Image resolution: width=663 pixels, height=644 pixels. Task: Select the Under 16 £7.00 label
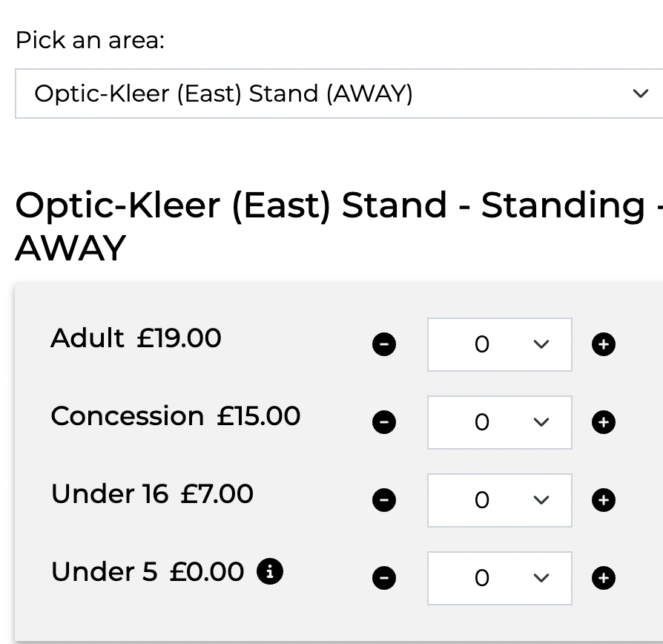point(152,494)
